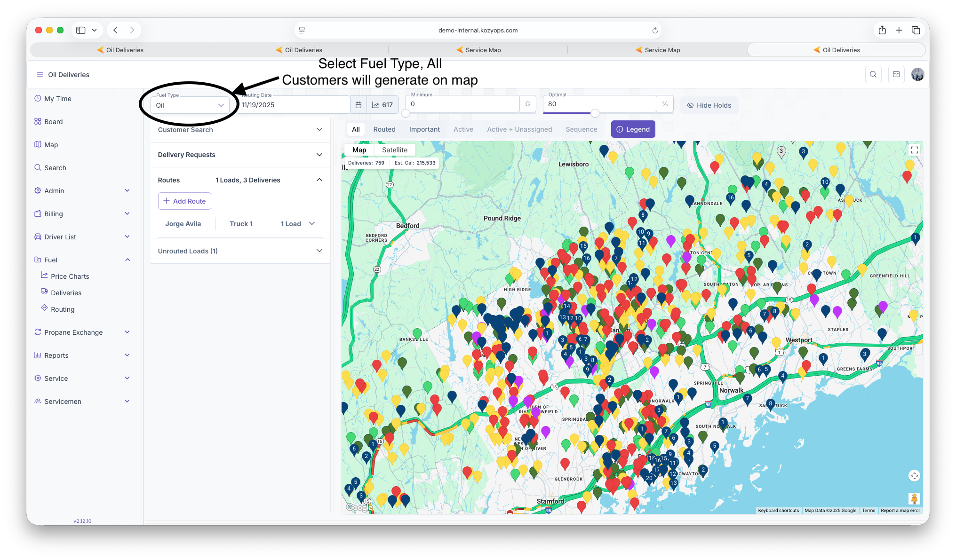
Task: Open the mail envelope icon
Action: point(896,74)
